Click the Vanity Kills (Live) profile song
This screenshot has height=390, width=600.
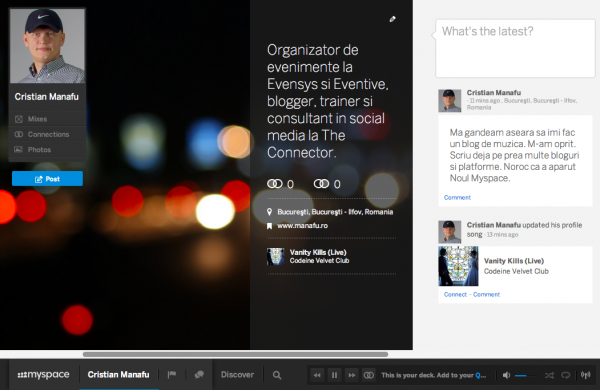318,252
